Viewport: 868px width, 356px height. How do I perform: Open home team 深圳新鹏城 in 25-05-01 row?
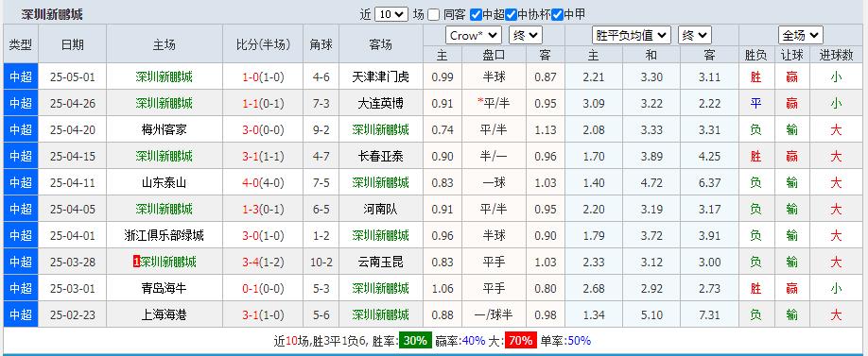[x=164, y=76]
